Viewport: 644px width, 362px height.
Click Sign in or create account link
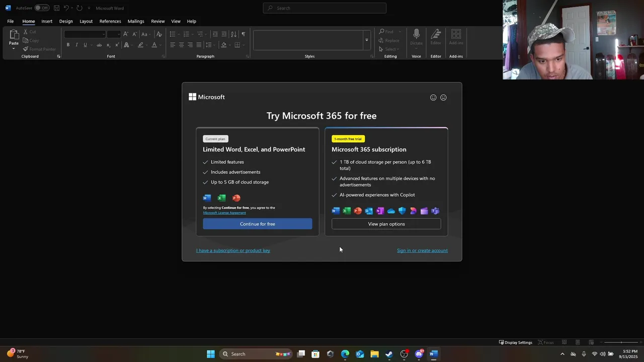coord(422,250)
